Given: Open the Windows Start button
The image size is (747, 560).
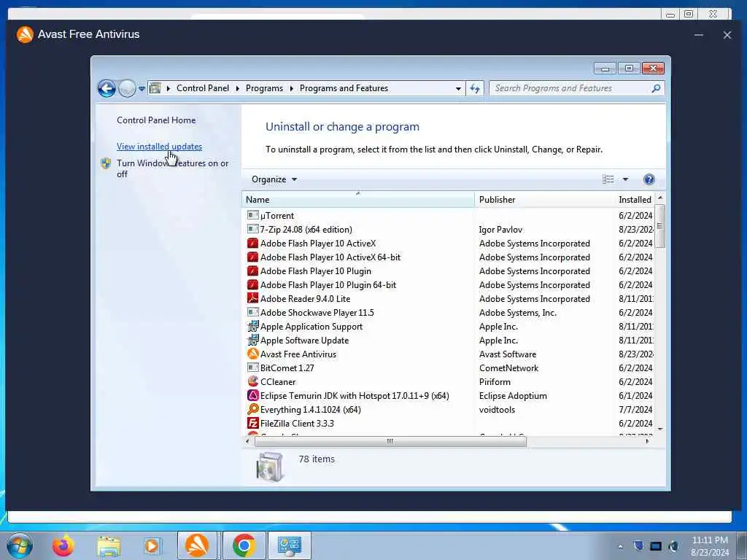Looking at the screenshot, I should click(x=19, y=545).
